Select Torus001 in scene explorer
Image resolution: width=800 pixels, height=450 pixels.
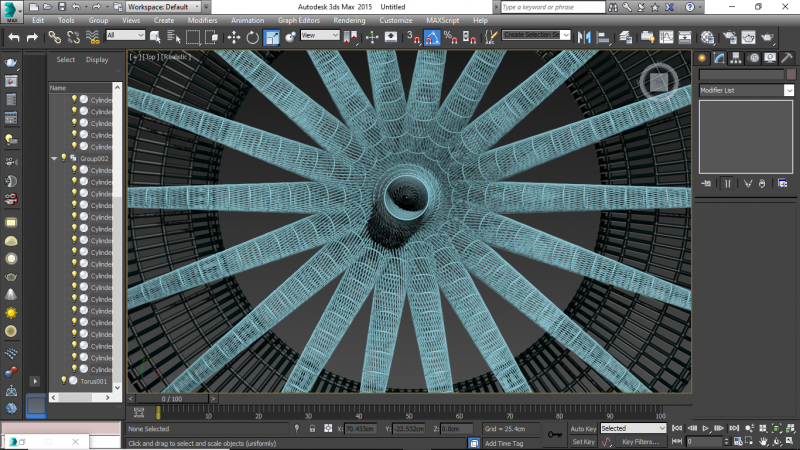tap(93, 381)
